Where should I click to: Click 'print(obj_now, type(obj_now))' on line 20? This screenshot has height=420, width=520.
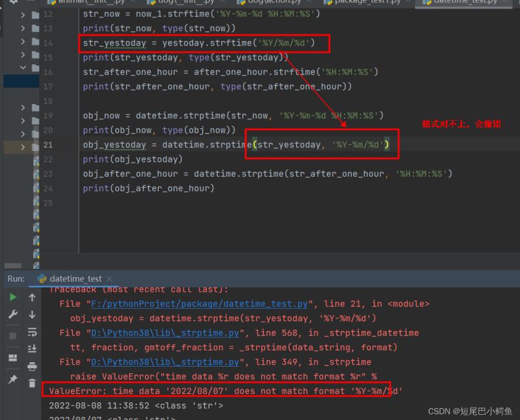(x=159, y=131)
